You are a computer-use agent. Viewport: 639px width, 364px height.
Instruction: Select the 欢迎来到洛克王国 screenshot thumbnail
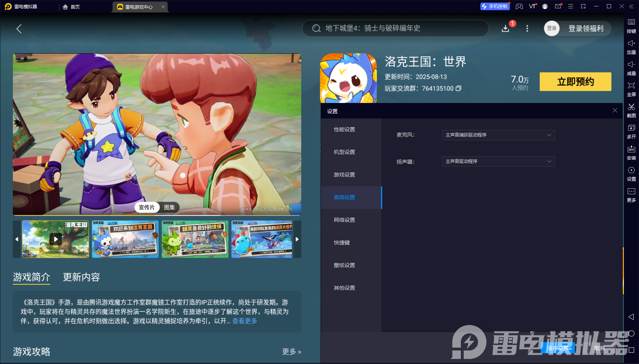coord(125,239)
